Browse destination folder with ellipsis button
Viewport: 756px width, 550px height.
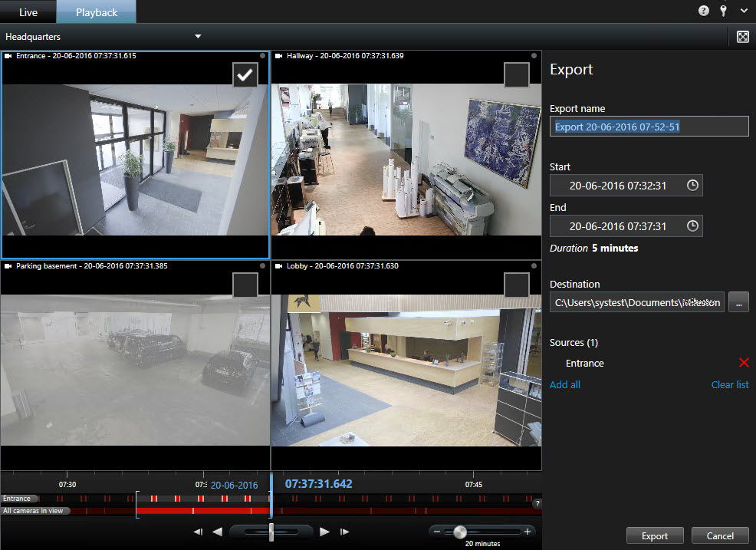[738, 302]
